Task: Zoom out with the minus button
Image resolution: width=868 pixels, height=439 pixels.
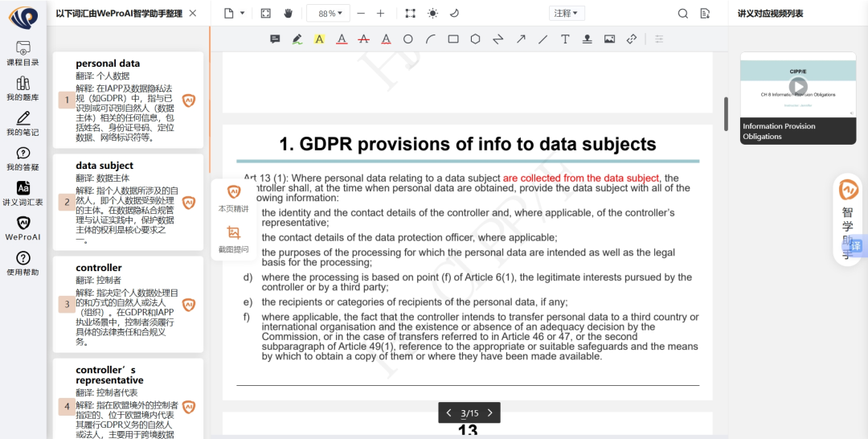Action: [x=361, y=14]
